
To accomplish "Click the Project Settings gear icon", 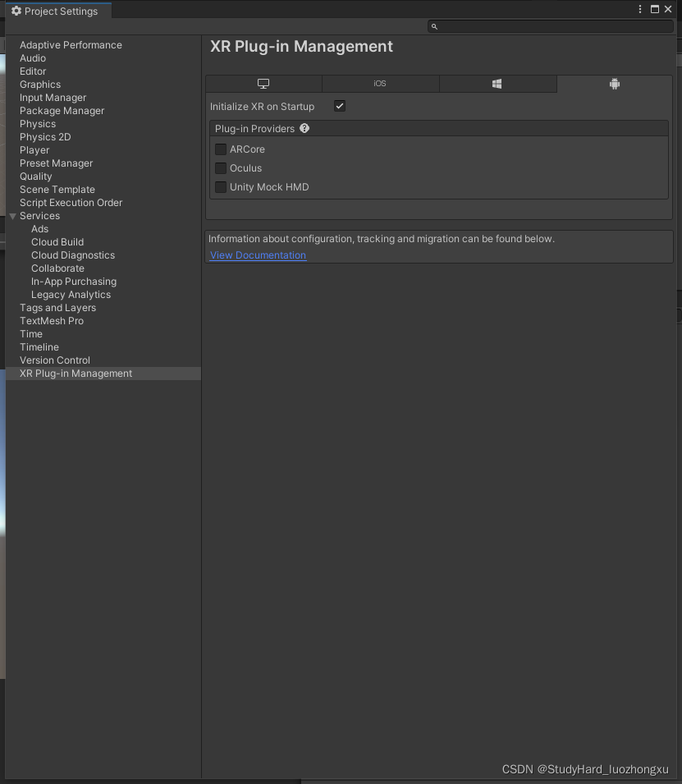I will (16, 11).
